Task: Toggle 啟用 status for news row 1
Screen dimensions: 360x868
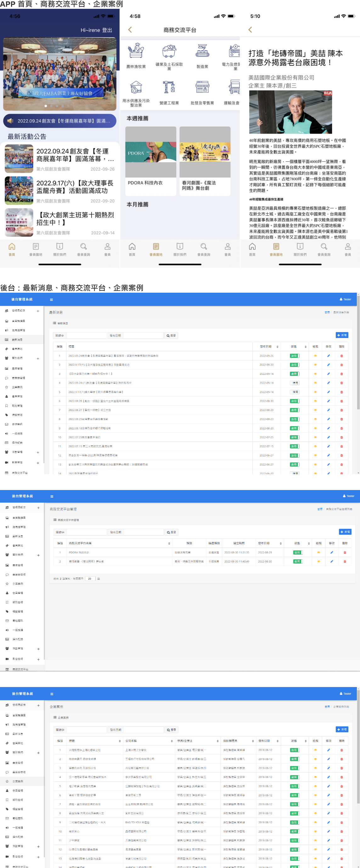Action: click(295, 356)
